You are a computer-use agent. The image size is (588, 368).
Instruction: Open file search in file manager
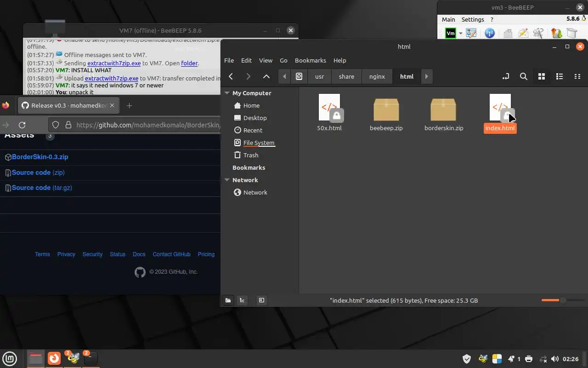[x=524, y=76]
